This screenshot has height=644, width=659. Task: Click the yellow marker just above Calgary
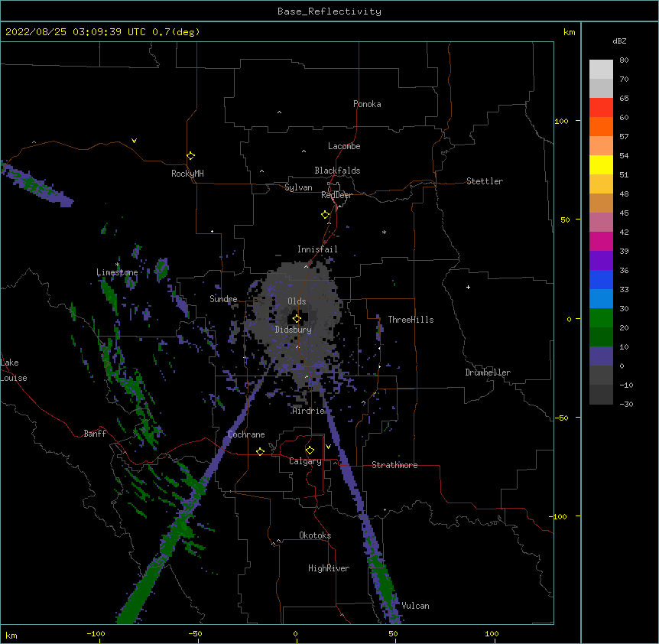coord(310,450)
